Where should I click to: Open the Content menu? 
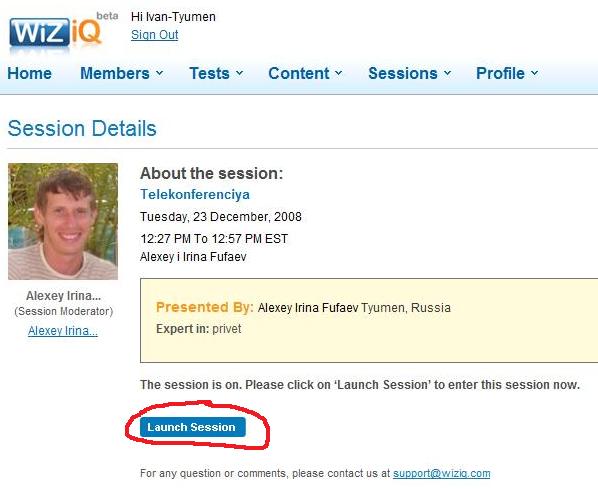click(299, 73)
